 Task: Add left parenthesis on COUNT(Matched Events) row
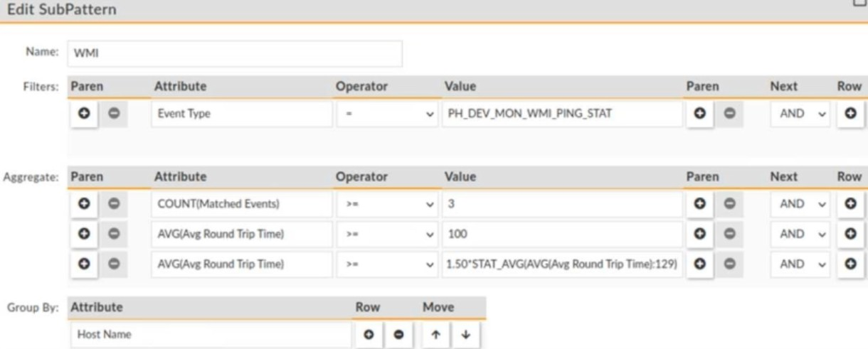(83, 204)
